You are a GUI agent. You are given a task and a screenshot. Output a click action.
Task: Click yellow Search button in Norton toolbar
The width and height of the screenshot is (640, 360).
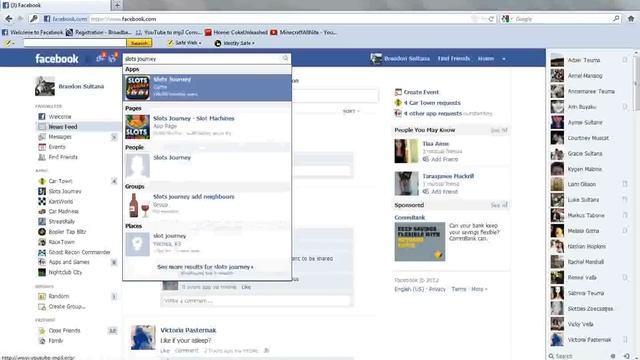tap(139, 43)
